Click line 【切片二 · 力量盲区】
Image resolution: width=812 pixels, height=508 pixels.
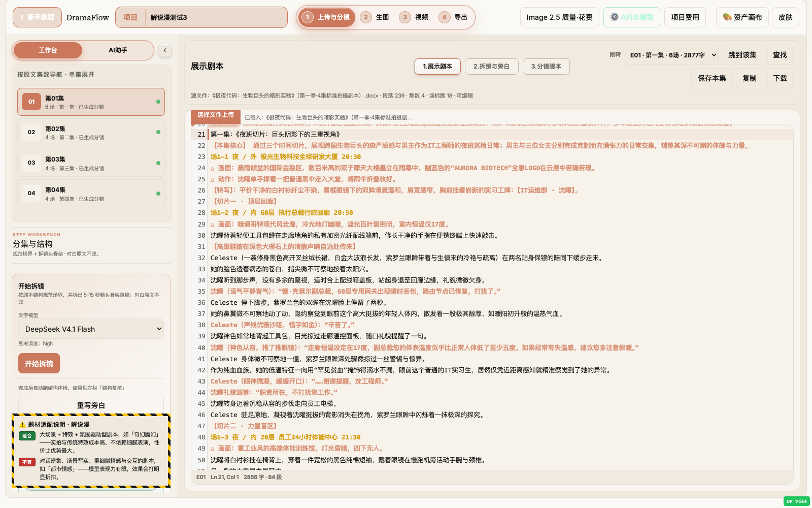pyautogui.click(x=244, y=426)
